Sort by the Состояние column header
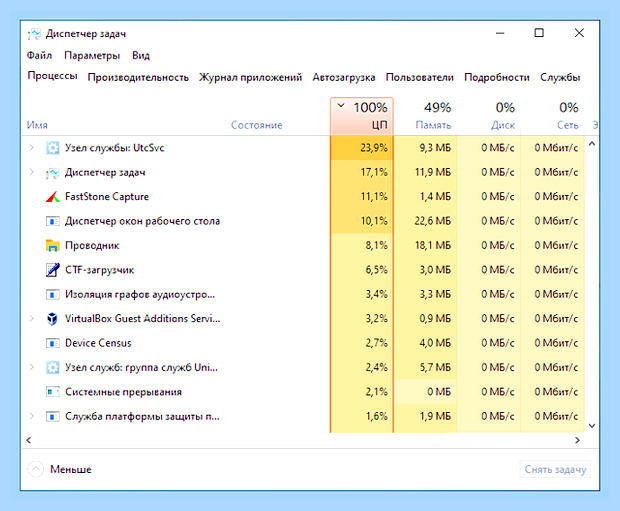Viewport: 620px width, 511px height. pos(257,125)
